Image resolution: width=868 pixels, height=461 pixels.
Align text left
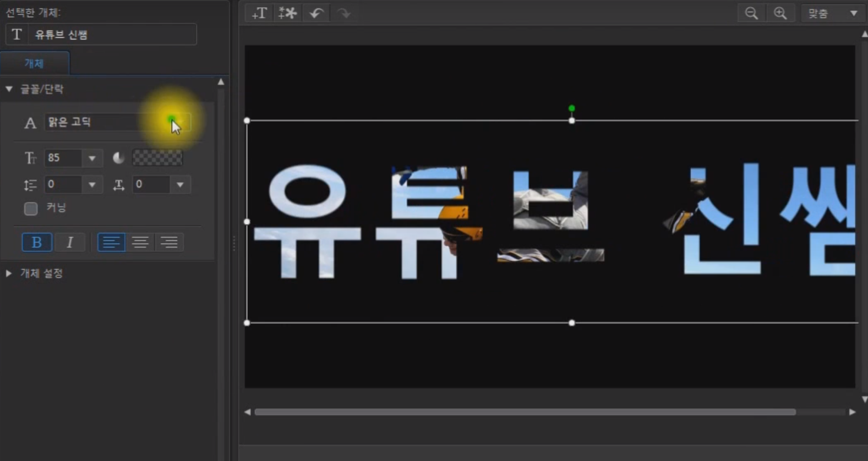[111, 243]
